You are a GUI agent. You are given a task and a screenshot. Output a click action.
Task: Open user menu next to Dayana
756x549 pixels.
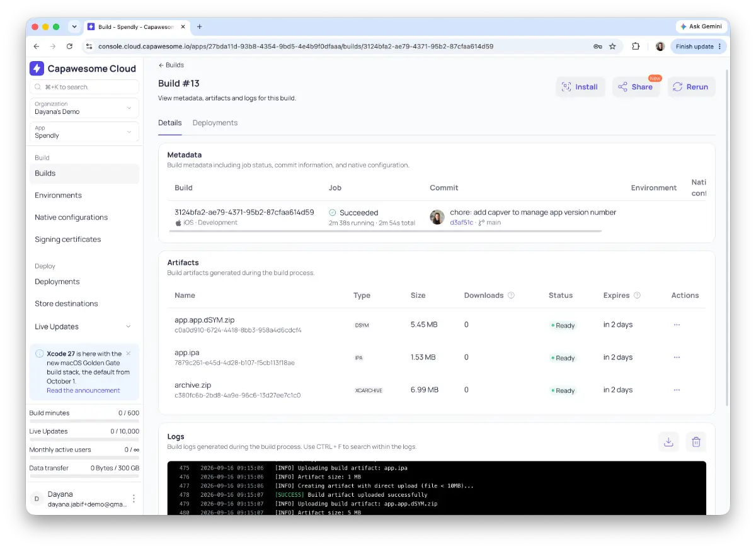133,499
